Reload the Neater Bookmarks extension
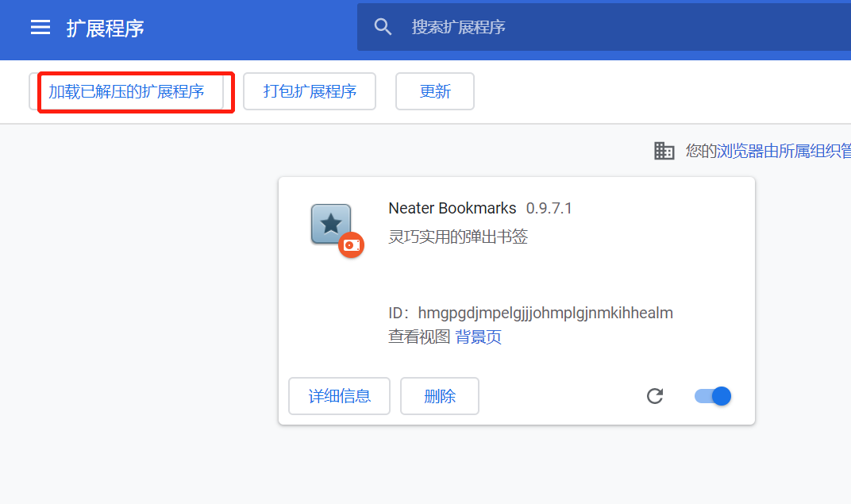This screenshot has height=504, width=851. [x=655, y=396]
